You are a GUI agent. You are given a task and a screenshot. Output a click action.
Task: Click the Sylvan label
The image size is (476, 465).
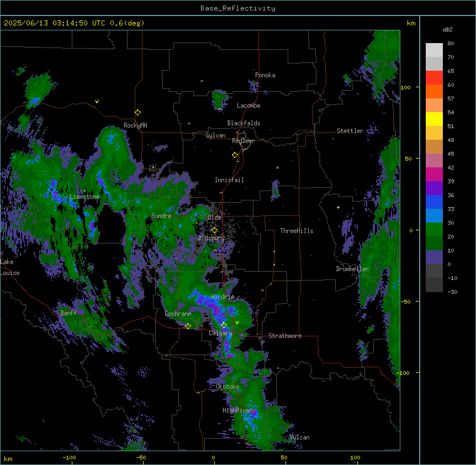(215, 135)
